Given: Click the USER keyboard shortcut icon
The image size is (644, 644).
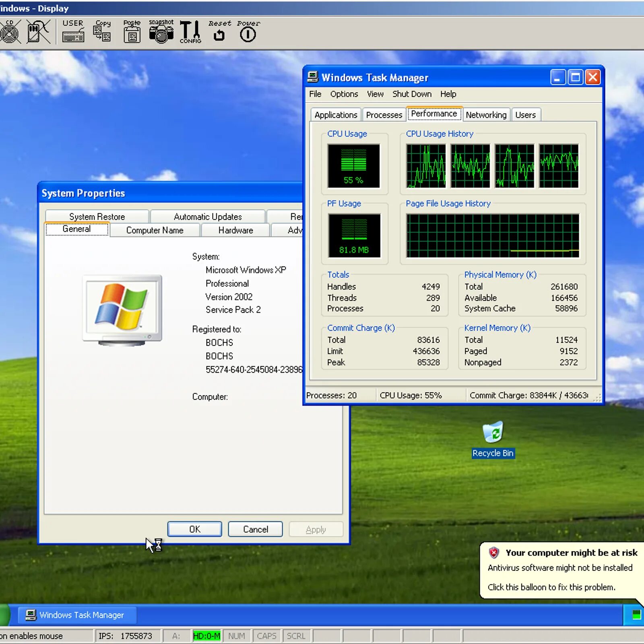Looking at the screenshot, I should (73, 31).
